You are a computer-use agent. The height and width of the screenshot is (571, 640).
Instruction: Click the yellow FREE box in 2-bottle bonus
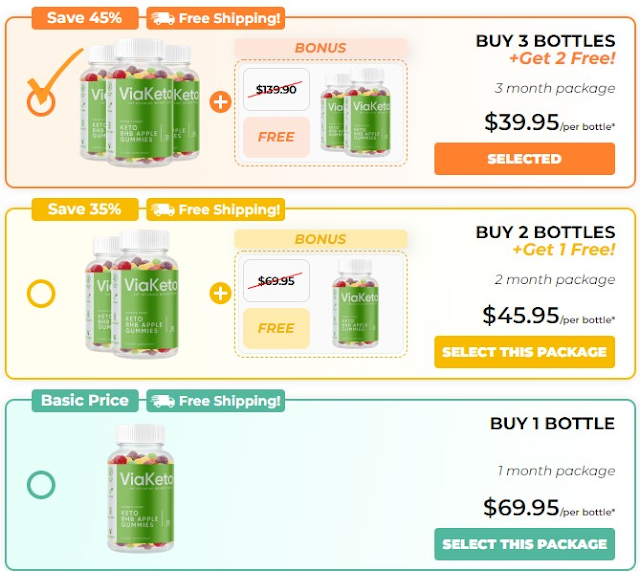(276, 328)
